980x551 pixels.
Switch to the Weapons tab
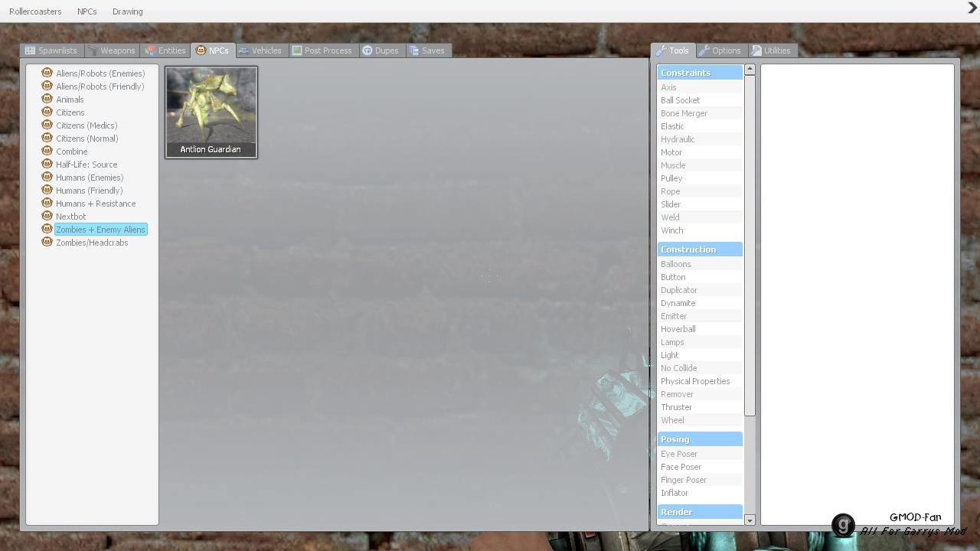[111, 51]
